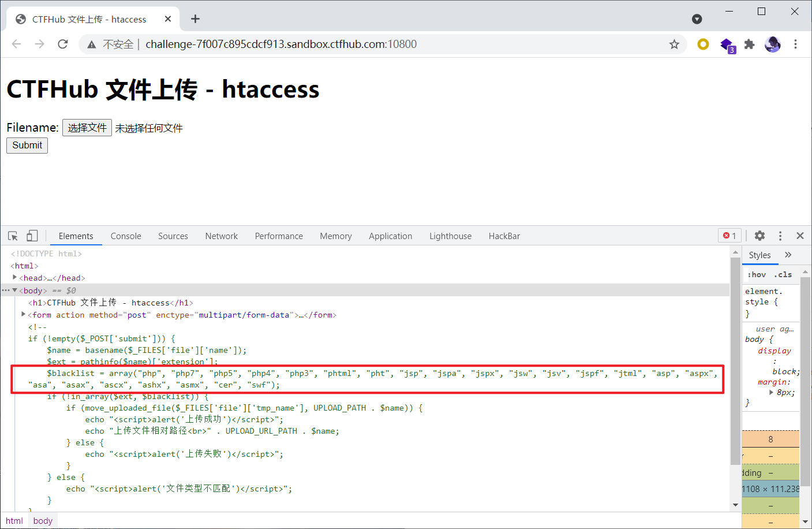
Task: Click the Elements panel scrollbar up arrow
Action: pyautogui.click(x=735, y=252)
